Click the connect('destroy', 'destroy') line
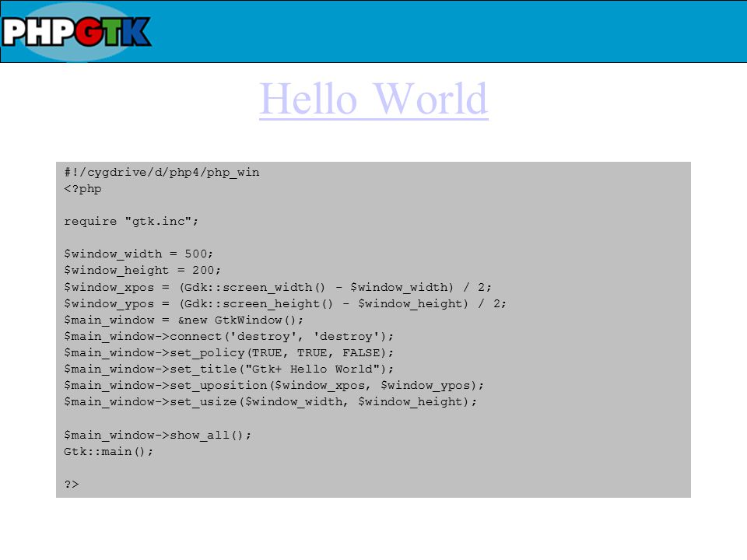Image resolution: width=747 pixels, height=560 pixels. pyautogui.click(x=229, y=337)
